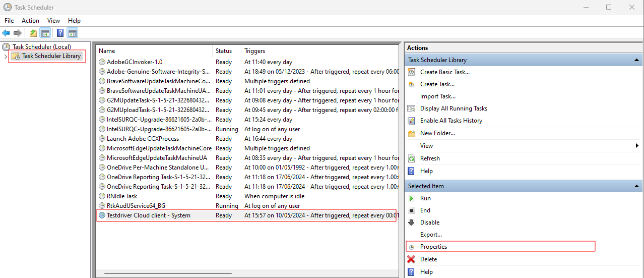Select the MicrosoftEdgeUpdateTaskMachineCore task
This screenshot has width=644, height=278.
(159, 148)
